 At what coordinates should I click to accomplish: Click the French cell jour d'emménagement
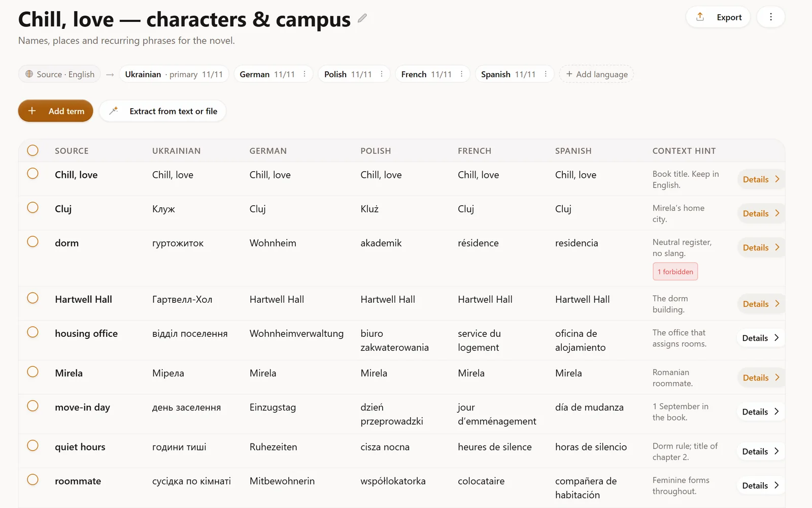pyautogui.click(x=497, y=414)
